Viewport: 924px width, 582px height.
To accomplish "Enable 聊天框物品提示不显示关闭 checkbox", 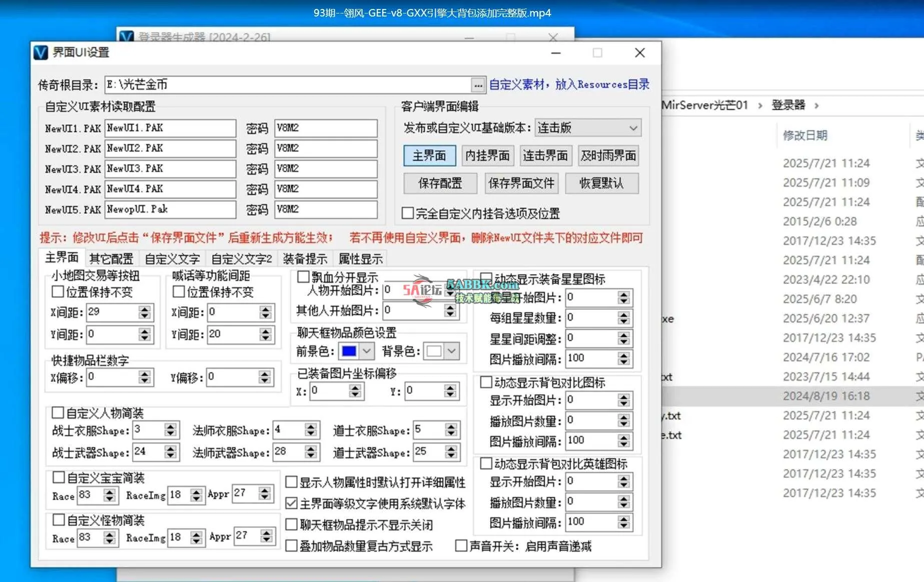I will pyautogui.click(x=291, y=524).
